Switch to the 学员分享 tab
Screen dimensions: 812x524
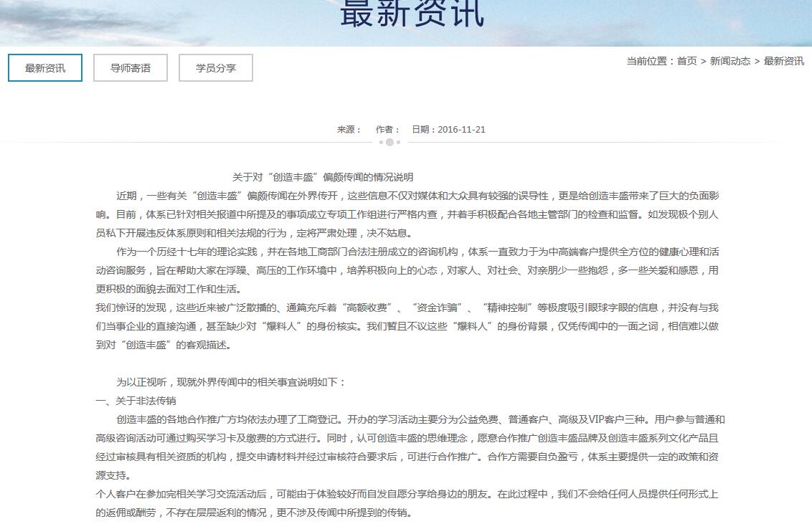(x=216, y=68)
